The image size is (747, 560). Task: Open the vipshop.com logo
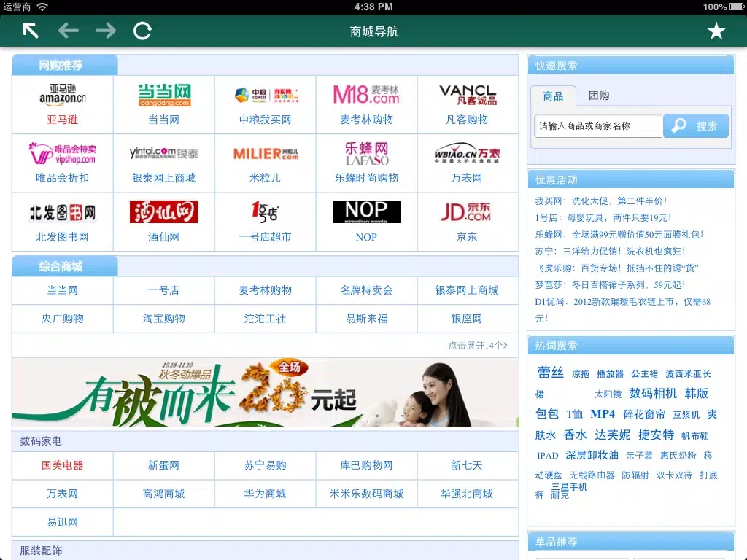(62, 153)
